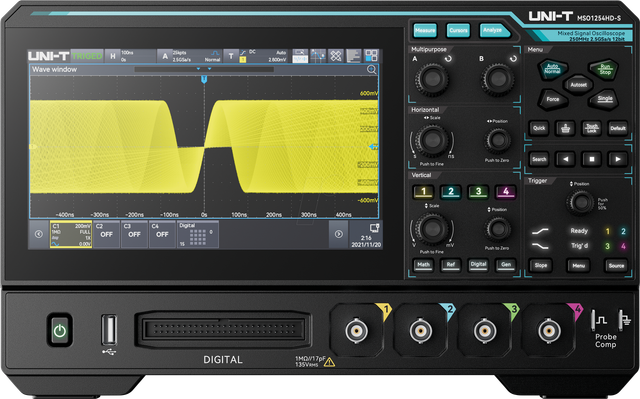Turn on the C3 OFF channel tile
Screen dimensions: 640x399
pos(134,234)
